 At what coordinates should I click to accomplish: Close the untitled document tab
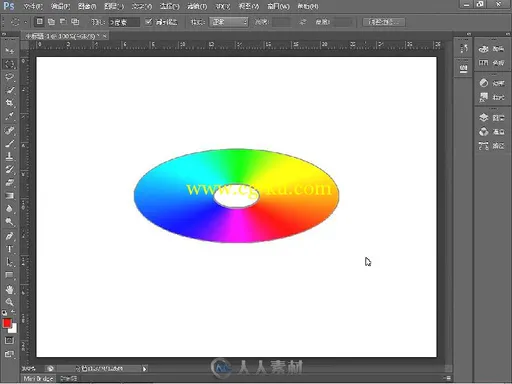(104, 36)
